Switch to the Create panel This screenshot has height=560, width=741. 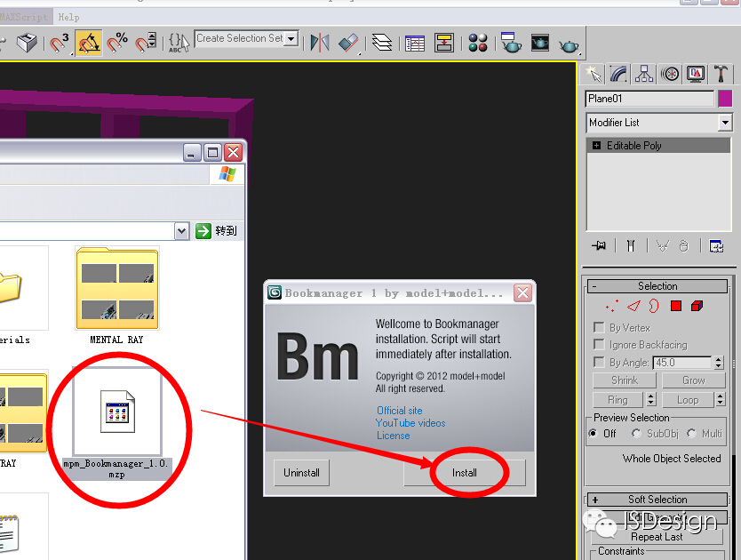[594, 75]
